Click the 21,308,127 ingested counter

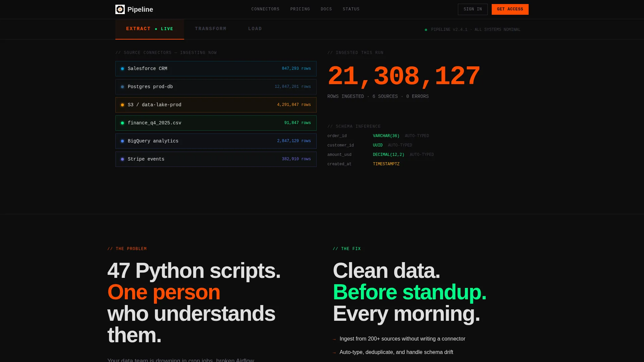[x=404, y=77]
